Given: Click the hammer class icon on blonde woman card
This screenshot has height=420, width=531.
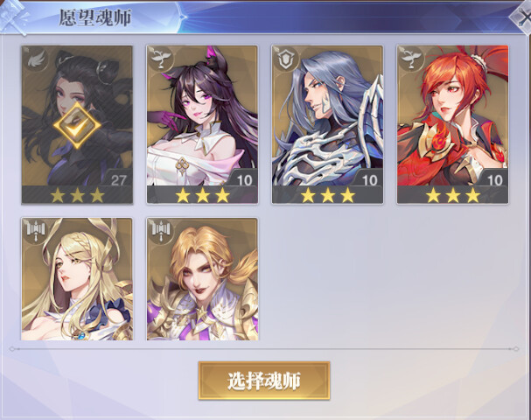Looking at the screenshot, I should tap(36, 232).
